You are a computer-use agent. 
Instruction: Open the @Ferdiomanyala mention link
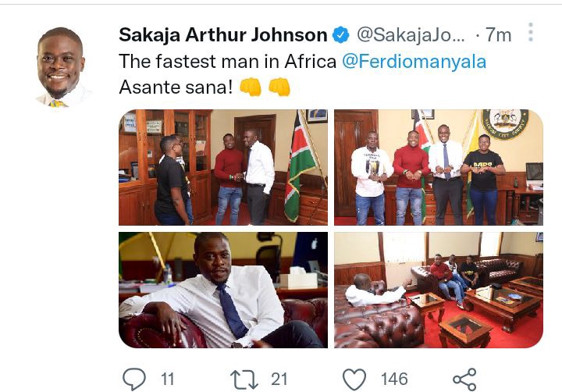(414, 61)
